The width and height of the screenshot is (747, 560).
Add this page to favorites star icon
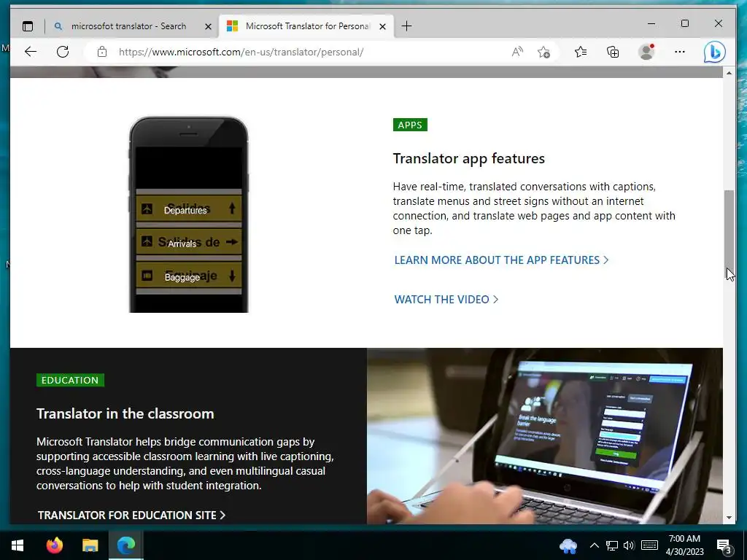(x=543, y=52)
